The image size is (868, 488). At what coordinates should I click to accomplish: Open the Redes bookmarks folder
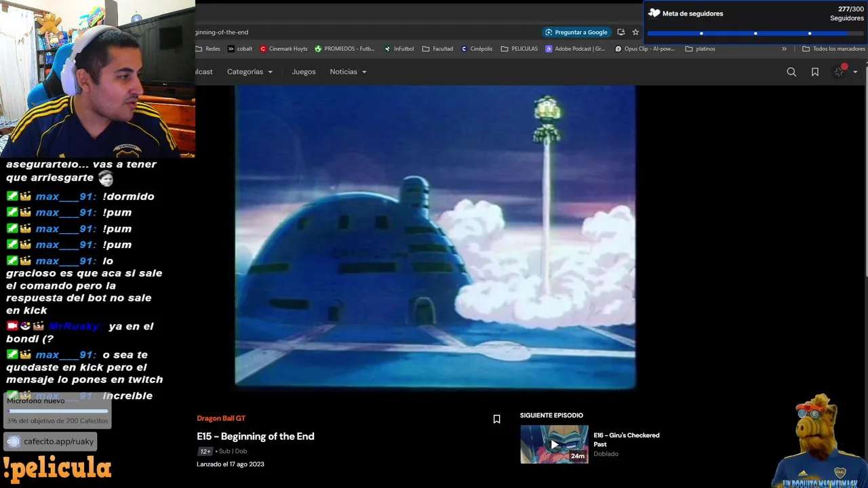[x=208, y=49]
